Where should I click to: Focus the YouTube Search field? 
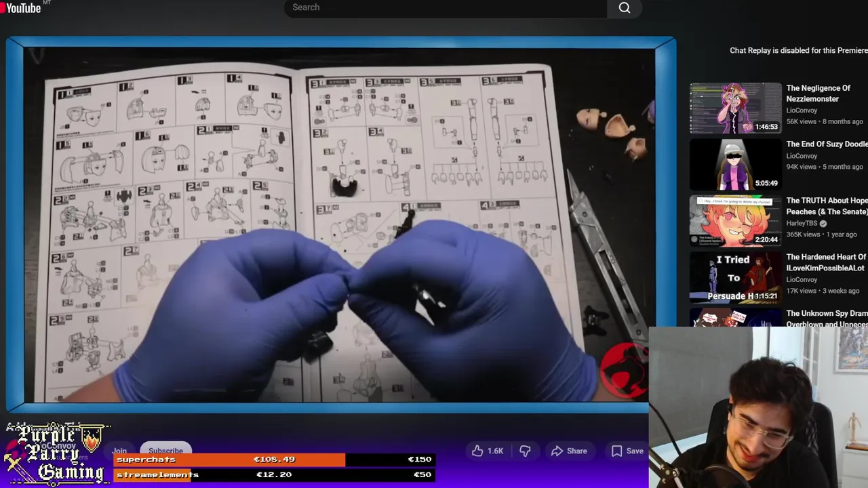tap(446, 7)
